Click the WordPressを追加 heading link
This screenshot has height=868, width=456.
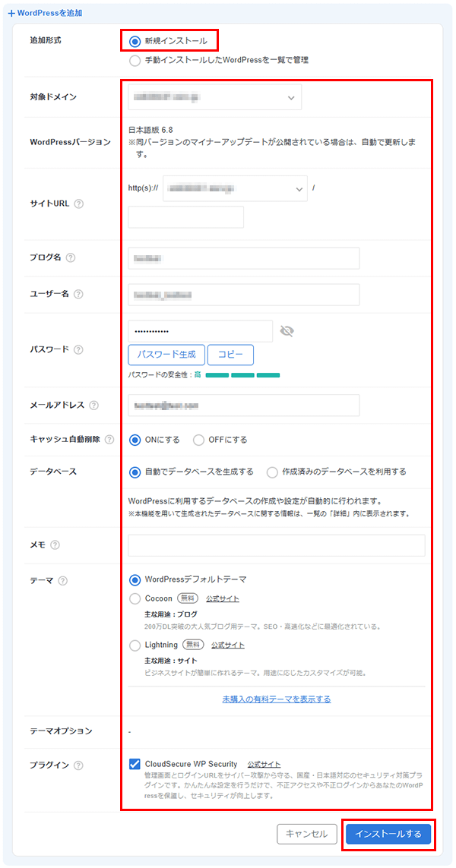[50, 13]
